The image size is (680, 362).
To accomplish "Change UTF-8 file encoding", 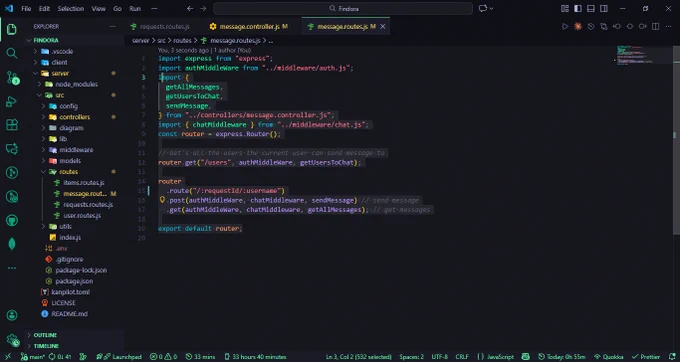I will 440,357.
